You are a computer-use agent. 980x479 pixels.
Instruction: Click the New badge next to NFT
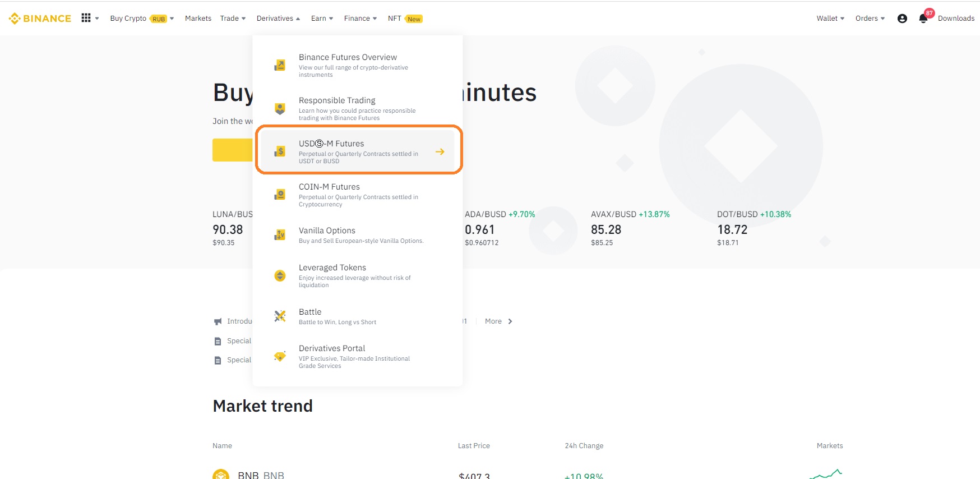pos(414,19)
